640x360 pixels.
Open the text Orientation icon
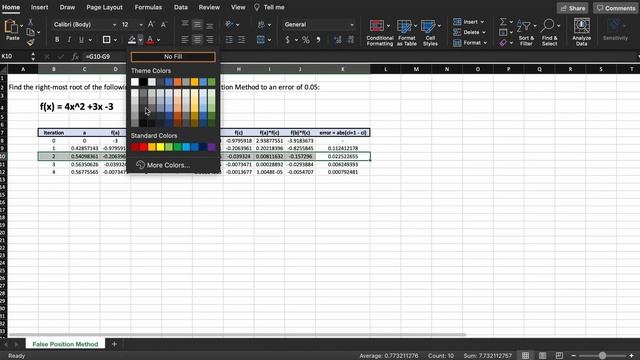tap(229, 24)
